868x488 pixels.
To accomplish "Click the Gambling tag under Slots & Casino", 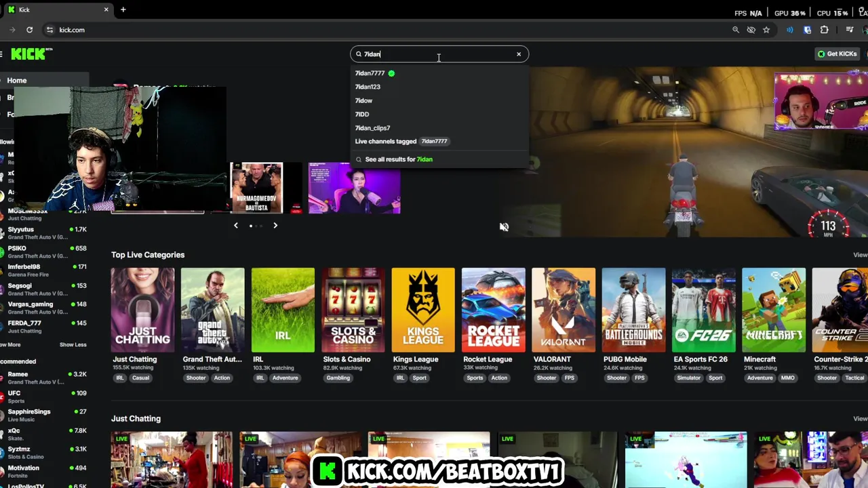I will pos(338,378).
